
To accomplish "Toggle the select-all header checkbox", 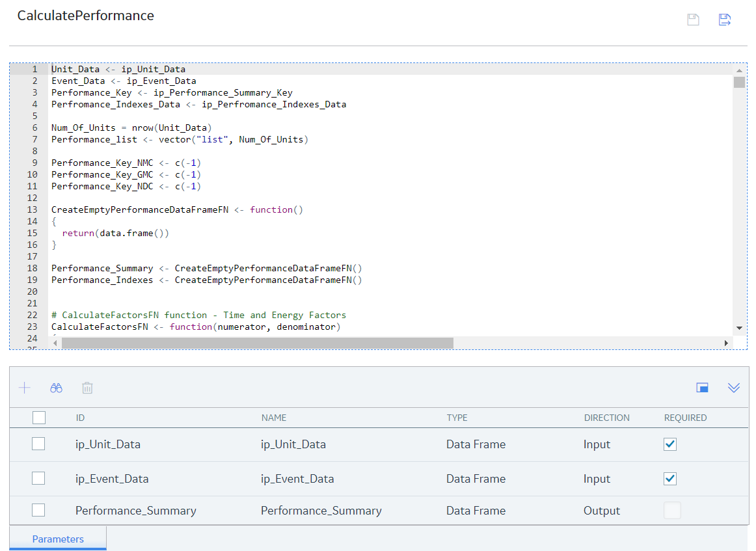I will pos(39,418).
